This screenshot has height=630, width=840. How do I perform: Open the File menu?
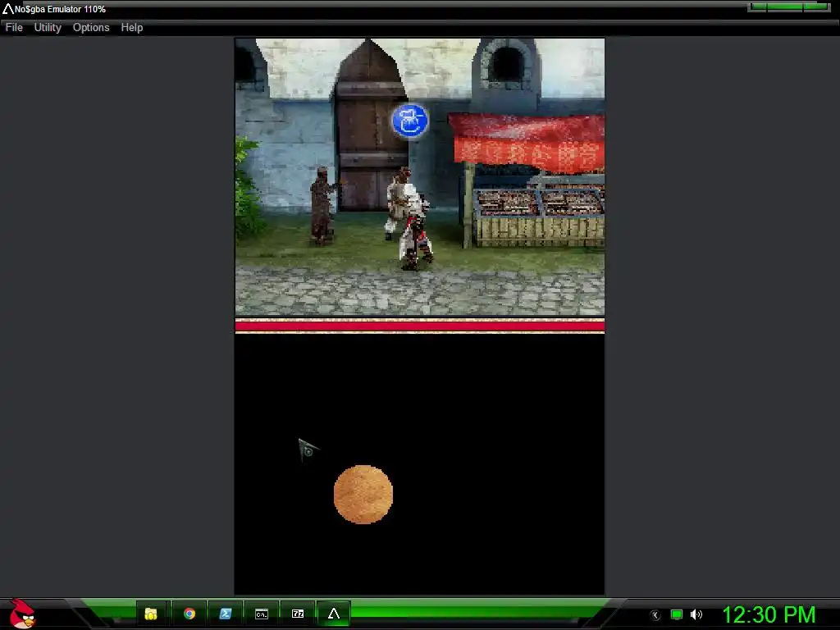pyautogui.click(x=14, y=27)
